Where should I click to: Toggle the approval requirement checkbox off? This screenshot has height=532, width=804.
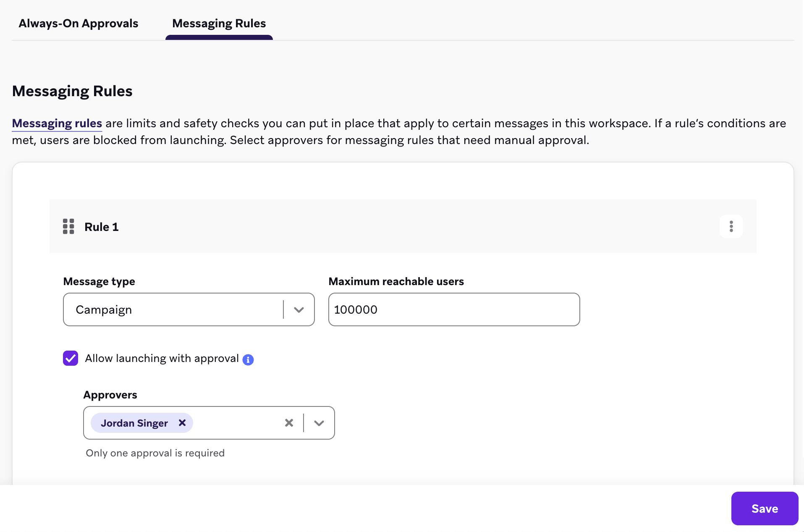70,358
